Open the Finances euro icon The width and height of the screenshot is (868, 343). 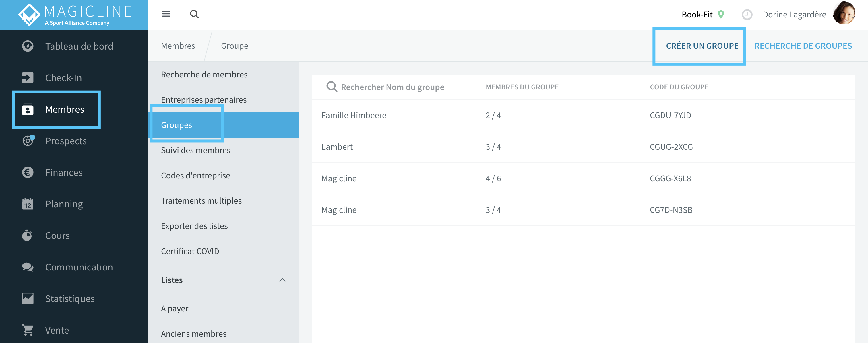point(28,172)
